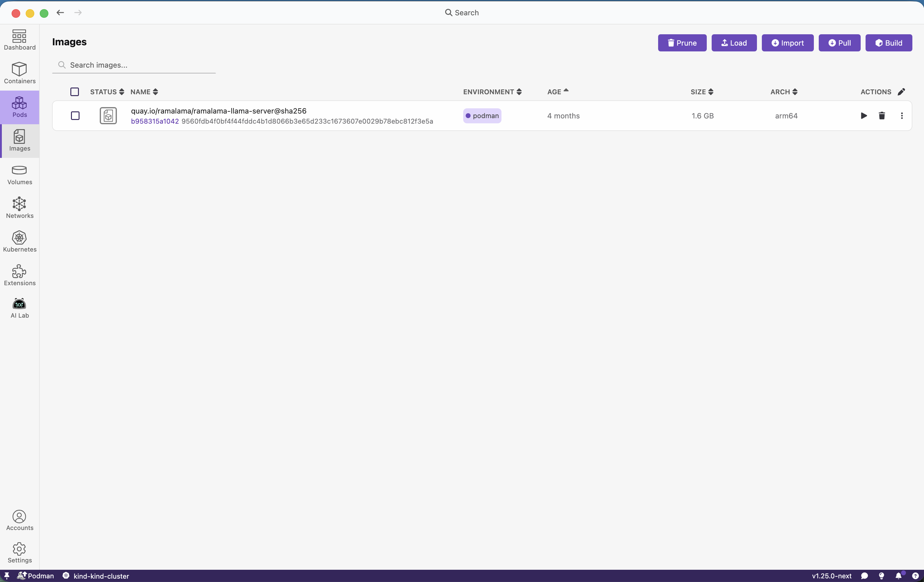Edit columns with pencil icon
The width and height of the screenshot is (924, 582).
[901, 92]
